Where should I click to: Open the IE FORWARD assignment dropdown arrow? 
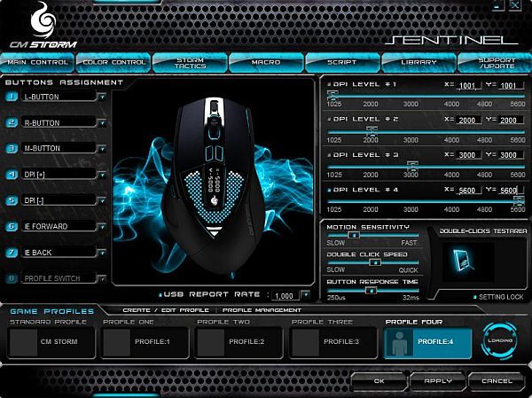click(103, 227)
